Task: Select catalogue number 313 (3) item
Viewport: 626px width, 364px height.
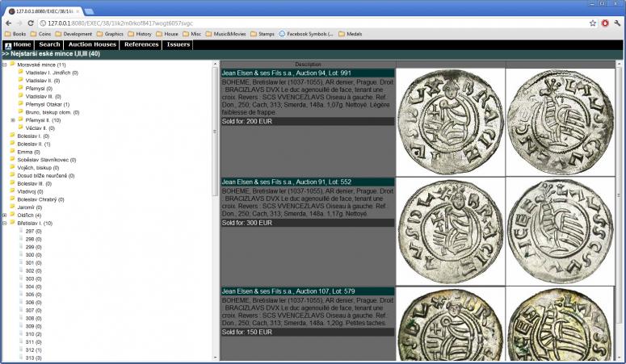Action: [34, 358]
